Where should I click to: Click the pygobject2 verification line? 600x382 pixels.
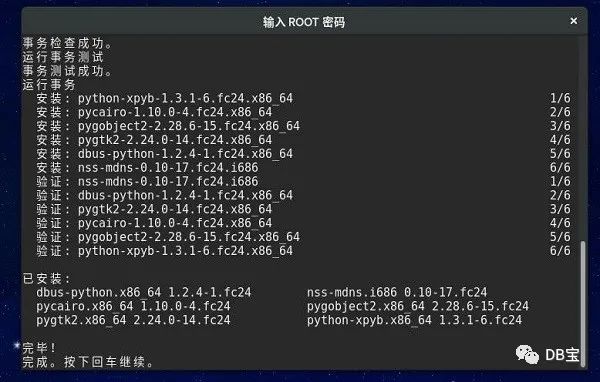[303, 237]
